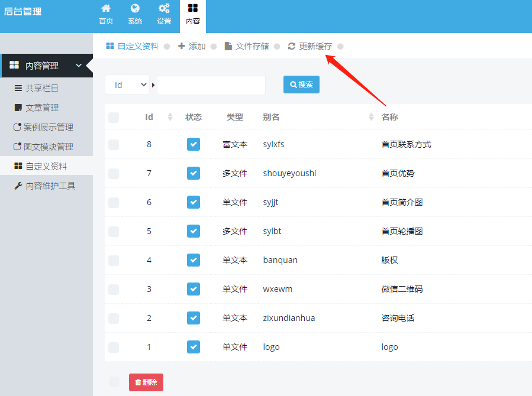Viewport: 532px width, 396px height.
Task: Click the red 删除 button
Action: click(146, 382)
